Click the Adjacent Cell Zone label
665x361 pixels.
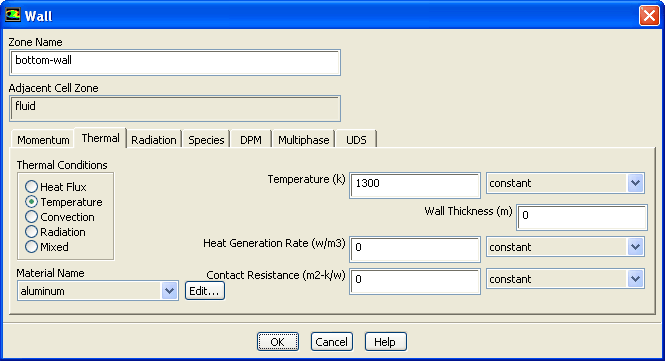pos(53,88)
